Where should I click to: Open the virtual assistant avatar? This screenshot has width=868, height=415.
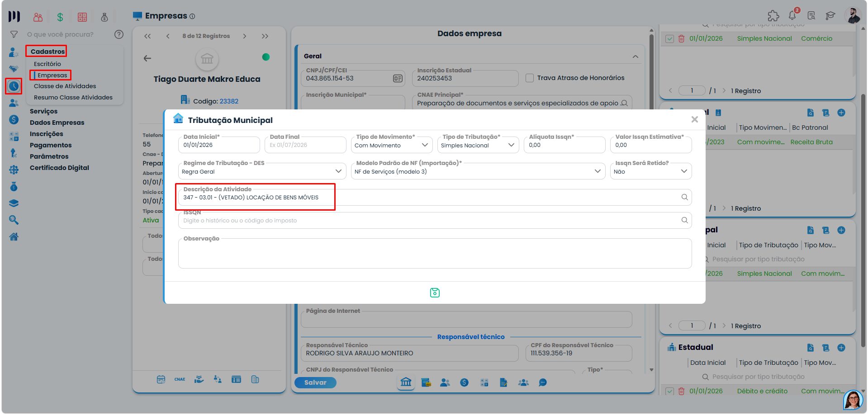click(853, 400)
